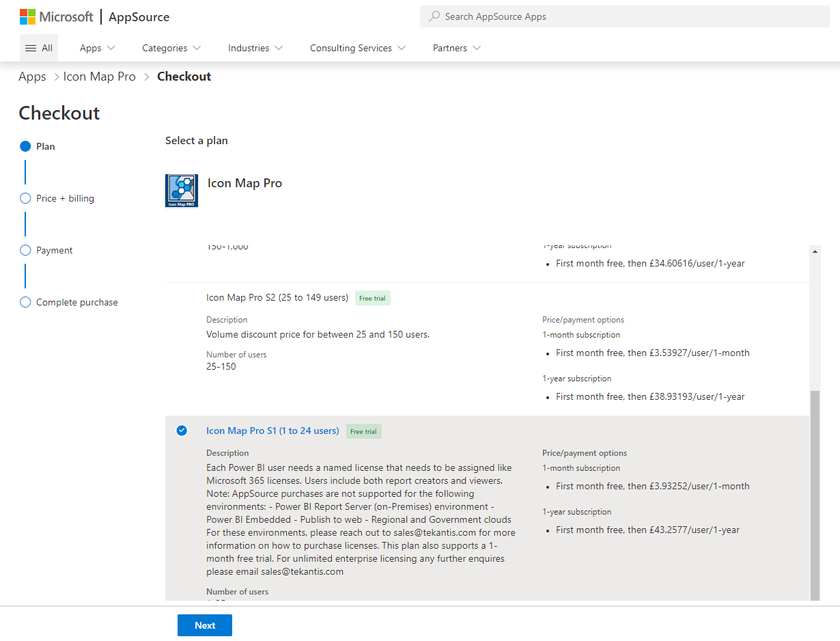Open the All hamburger menu
Image resolution: width=840 pixels, height=641 pixels.
tap(38, 48)
